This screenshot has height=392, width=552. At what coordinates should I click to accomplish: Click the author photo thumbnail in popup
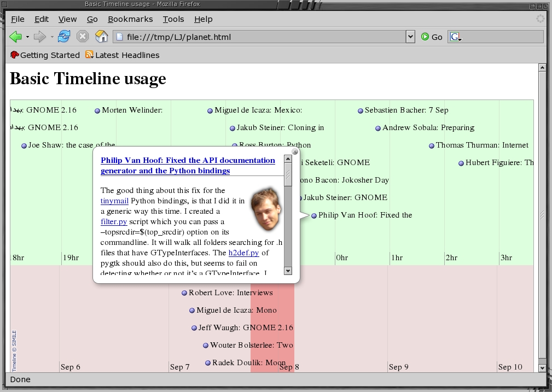[x=265, y=209]
